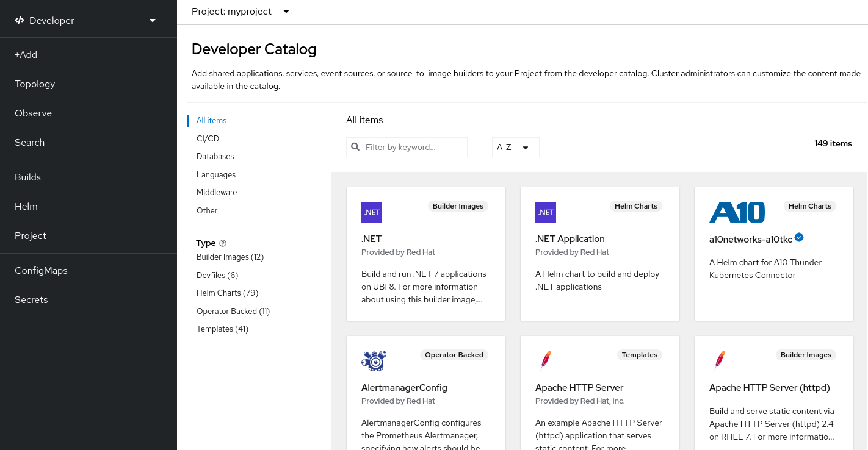
Task: Filter by Helm Charts (79) type
Action: point(227,293)
